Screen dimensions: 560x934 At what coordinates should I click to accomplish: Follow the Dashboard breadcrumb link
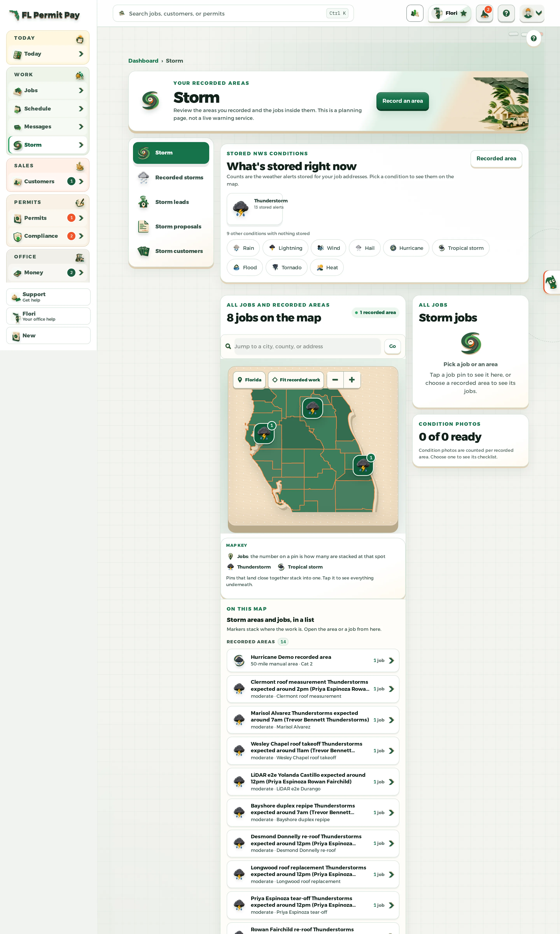[x=143, y=61]
